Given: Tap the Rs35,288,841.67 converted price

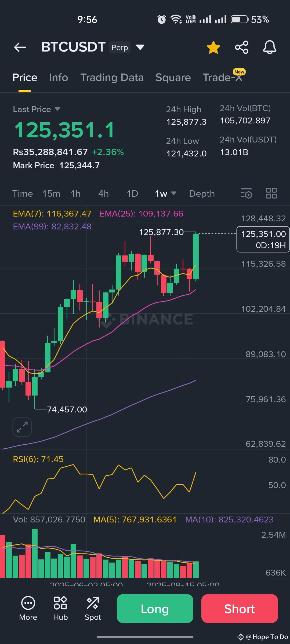Looking at the screenshot, I should 50,152.
